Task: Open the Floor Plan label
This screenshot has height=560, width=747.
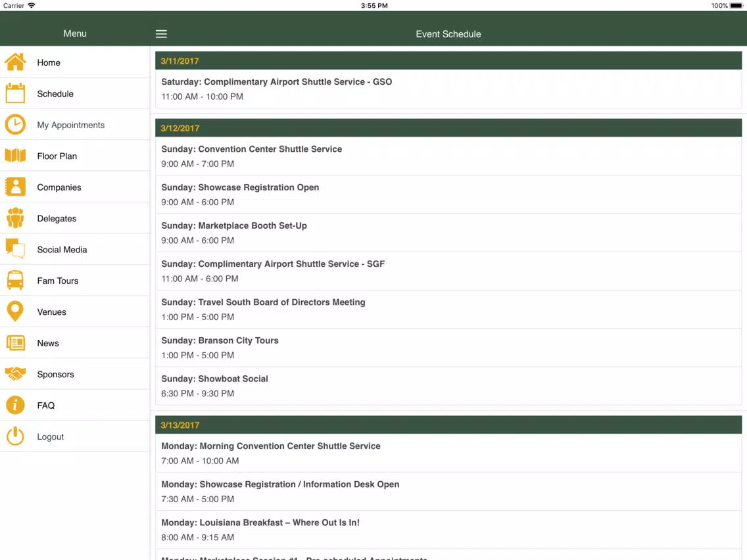Action: tap(57, 156)
